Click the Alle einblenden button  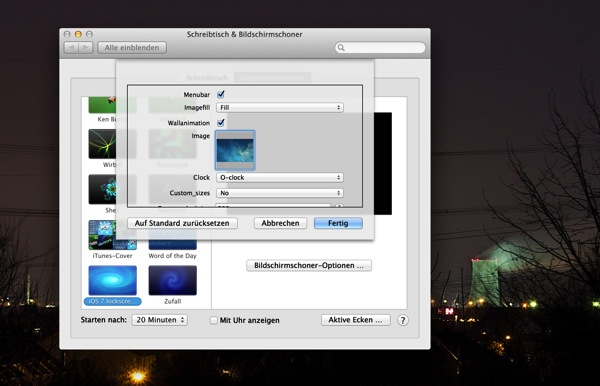132,47
